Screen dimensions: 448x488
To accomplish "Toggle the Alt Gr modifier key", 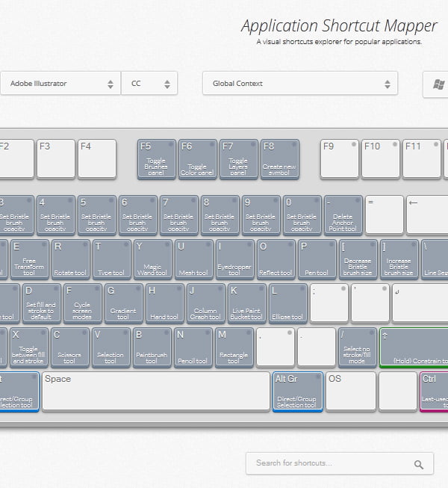I will coord(298,392).
